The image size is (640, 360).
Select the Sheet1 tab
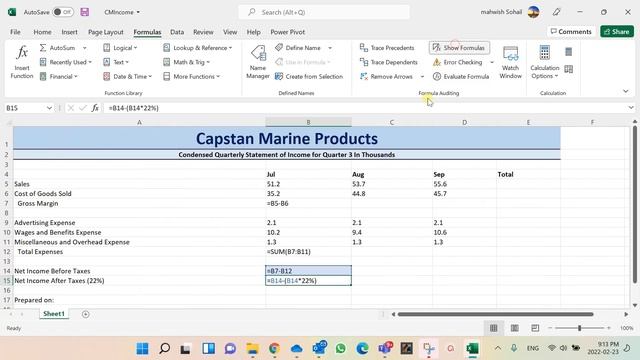click(54, 313)
